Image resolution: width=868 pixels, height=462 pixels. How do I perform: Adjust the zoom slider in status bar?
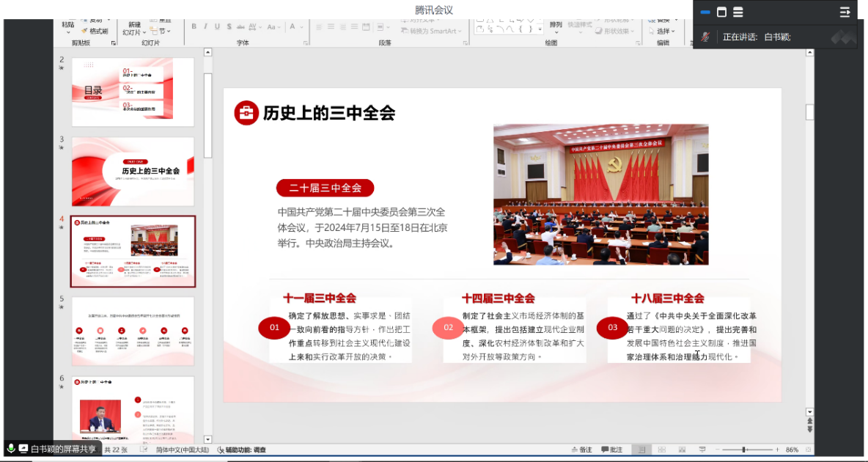[743, 450]
